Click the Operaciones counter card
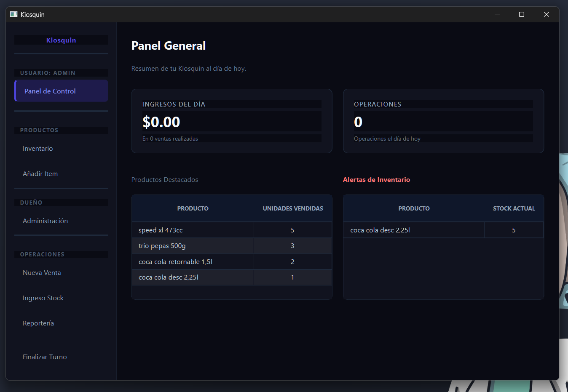This screenshot has height=392, width=568. [443, 121]
